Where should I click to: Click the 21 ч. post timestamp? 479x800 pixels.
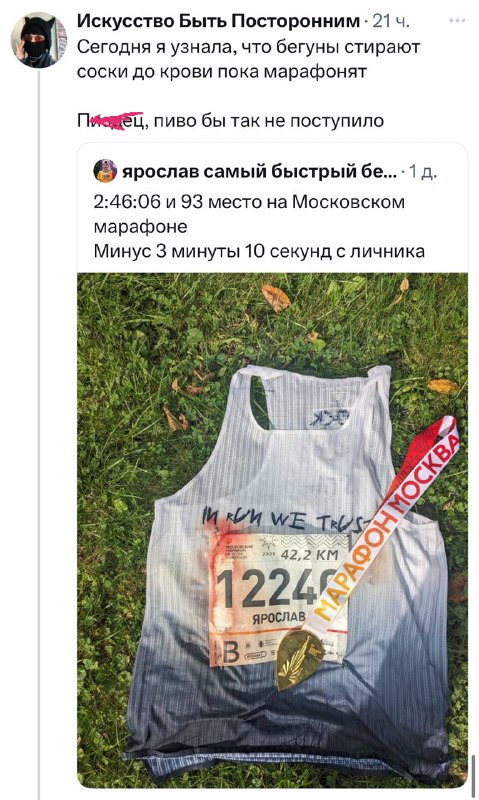coord(391,21)
